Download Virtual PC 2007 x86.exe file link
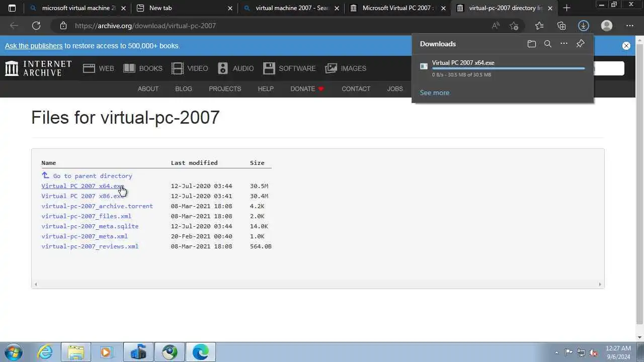This screenshot has height=362, width=644. point(83,196)
